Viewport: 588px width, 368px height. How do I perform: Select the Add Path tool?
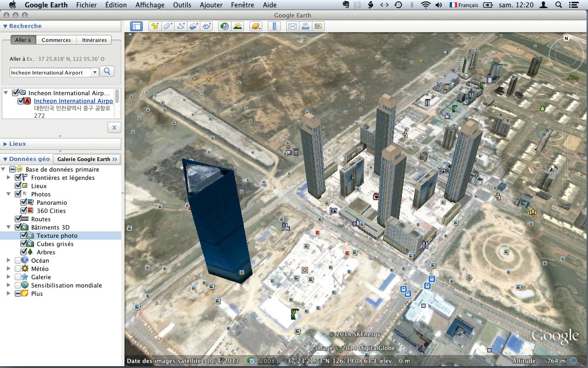[181, 26]
